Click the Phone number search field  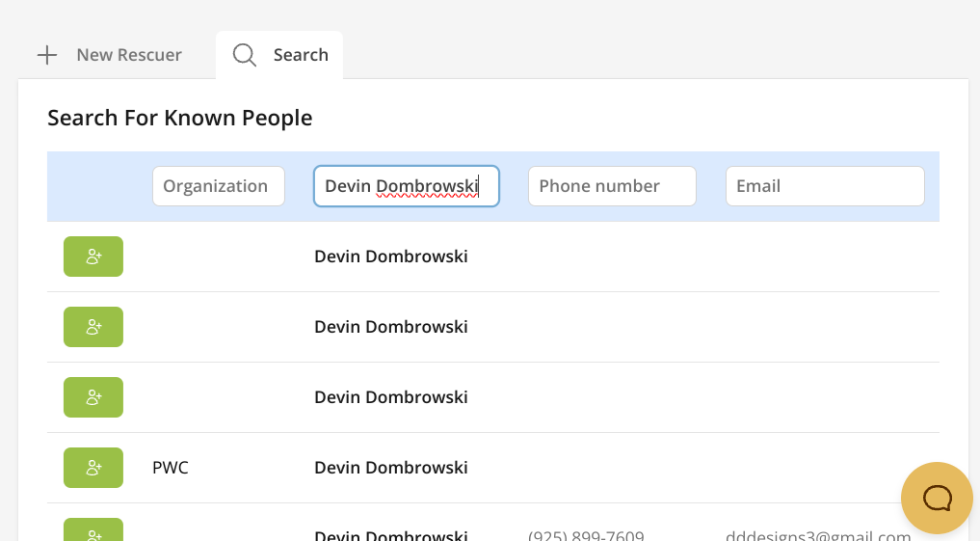pyautogui.click(x=612, y=186)
